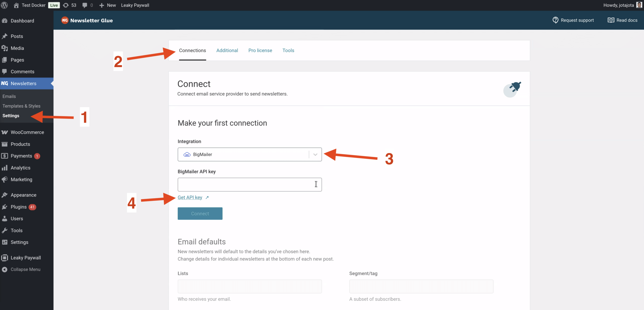Click the user avatar next to Howdy
The height and width of the screenshot is (310, 644).
(x=639, y=5)
